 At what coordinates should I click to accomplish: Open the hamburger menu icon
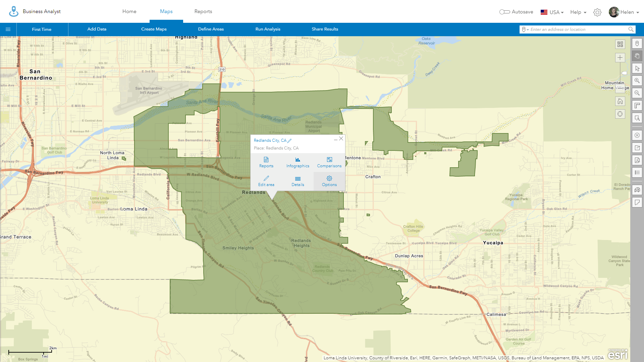[x=8, y=29]
